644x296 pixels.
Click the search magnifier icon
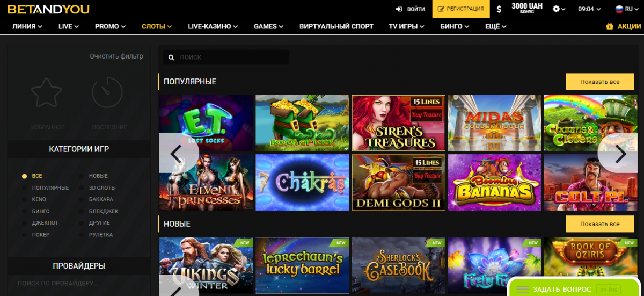click(171, 57)
